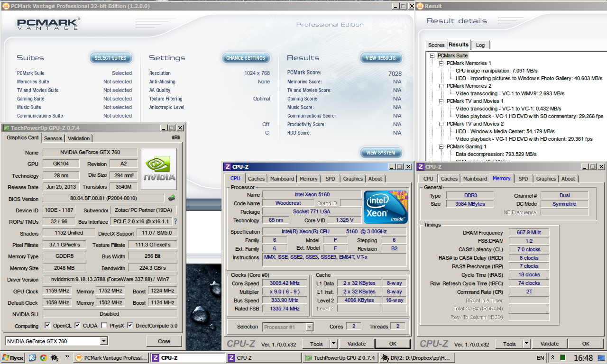This screenshot has width=607, height=364.
Task: Collapse PCMark Memories 1 node
Action: (441, 63)
